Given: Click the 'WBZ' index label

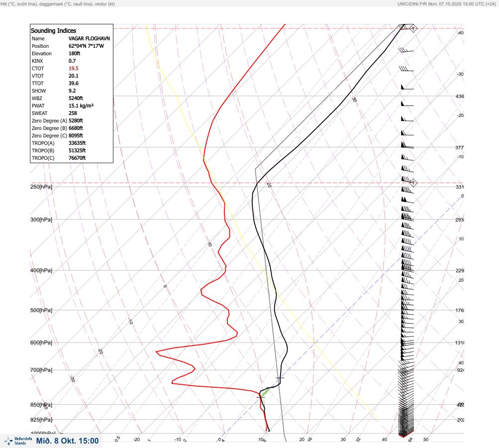Looking at the screenshot, I should click(x=37, y=98).
